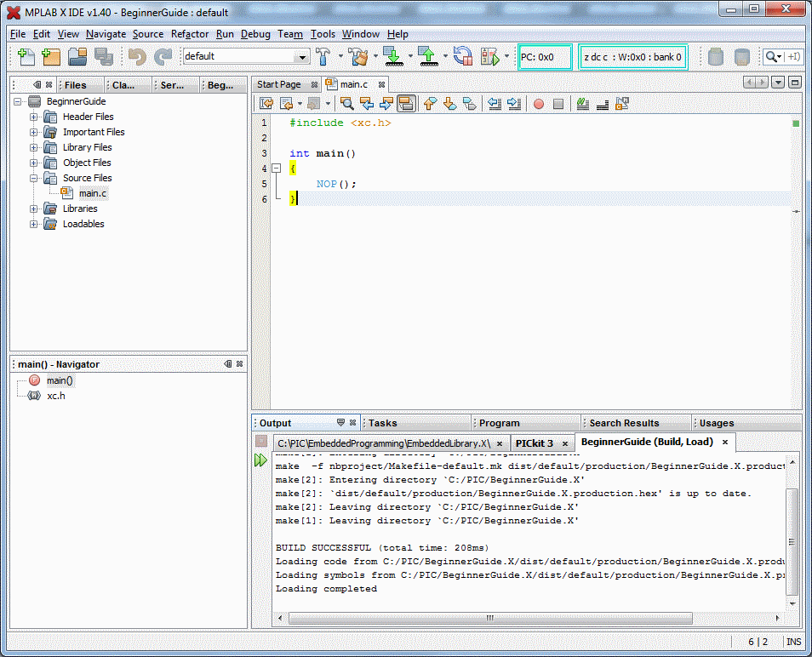Toggle Bookmark in editor toolbar
Viewport: 812px width, 657px height.
click(x=470, y=104)
